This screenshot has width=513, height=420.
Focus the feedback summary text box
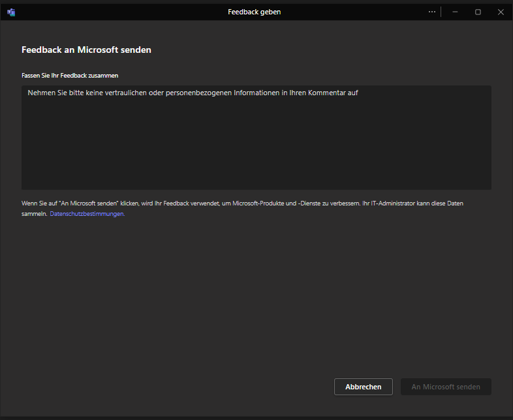(256, 138)
